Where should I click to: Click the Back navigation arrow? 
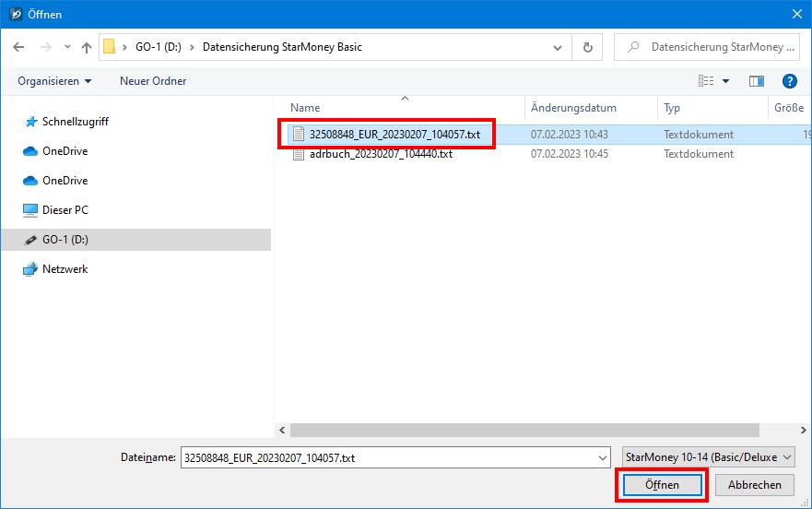point(19,47)
